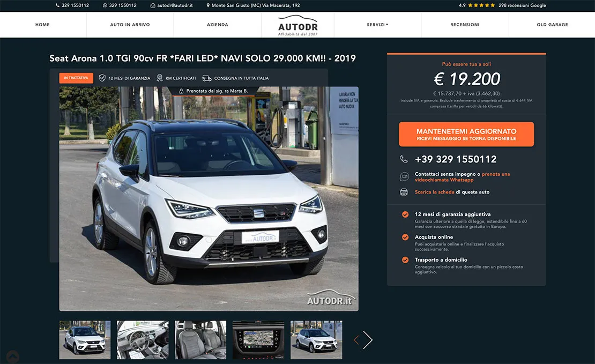Click check next to 12 mesi di garanzia aggiuntiva
595x364 pixels.
(405, 214)
